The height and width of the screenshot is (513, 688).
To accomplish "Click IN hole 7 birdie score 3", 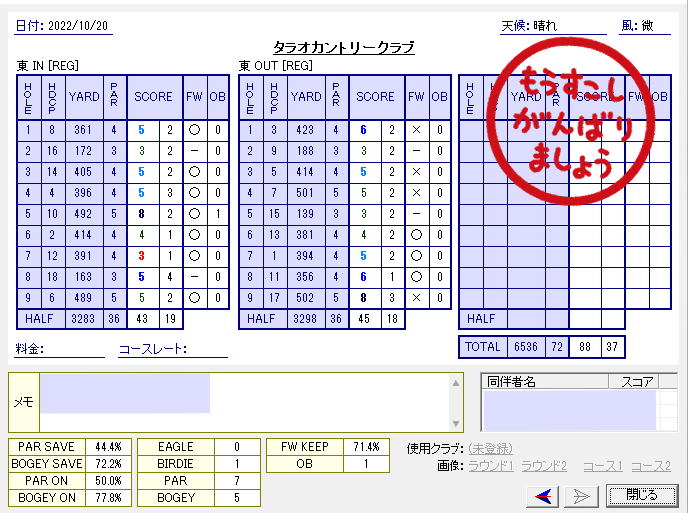I will coord(142,256).
